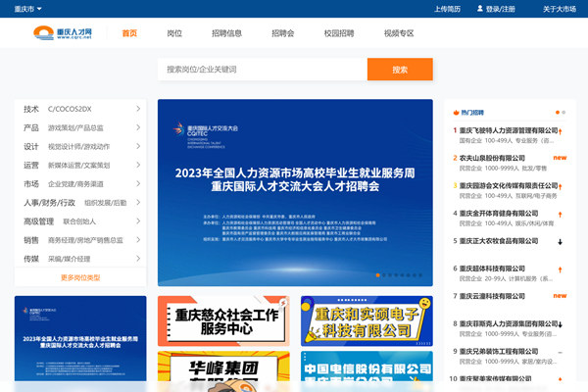Select the second carousel indicator dot
Screen dimensions: 588x392
coord(384,275)
